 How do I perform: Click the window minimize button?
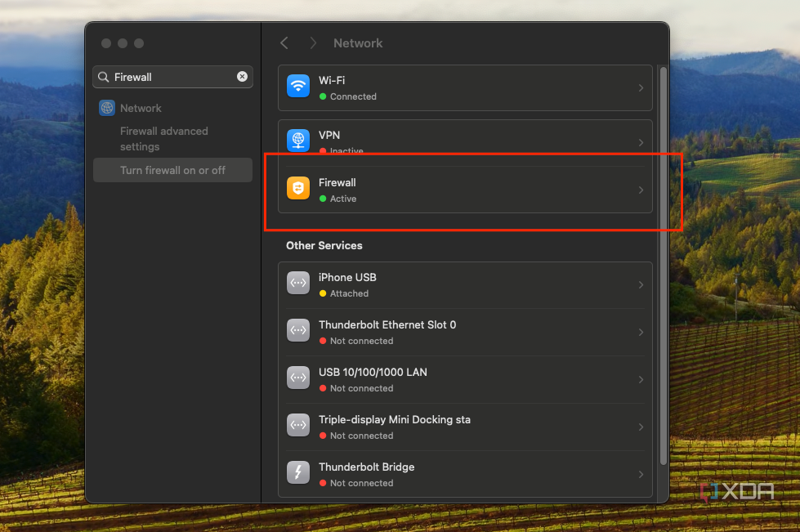coord(123,43)
